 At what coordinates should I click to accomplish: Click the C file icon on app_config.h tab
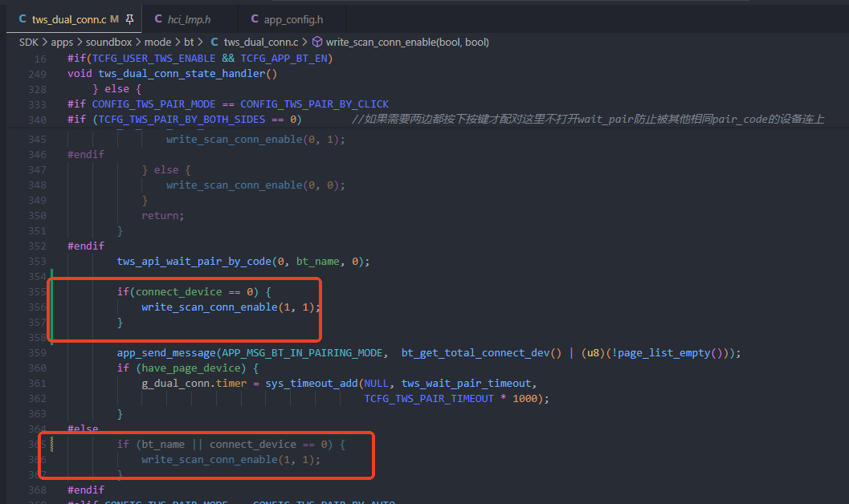(255, 19)
